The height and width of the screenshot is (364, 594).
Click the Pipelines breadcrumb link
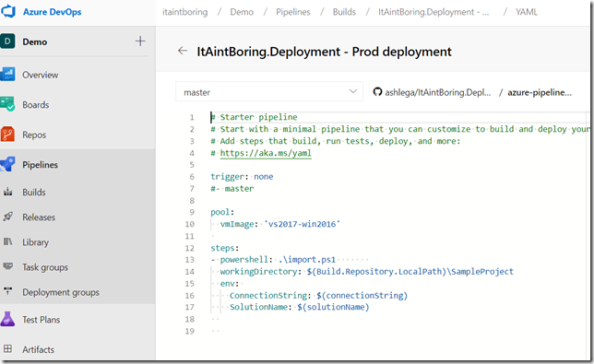(293, 12)
